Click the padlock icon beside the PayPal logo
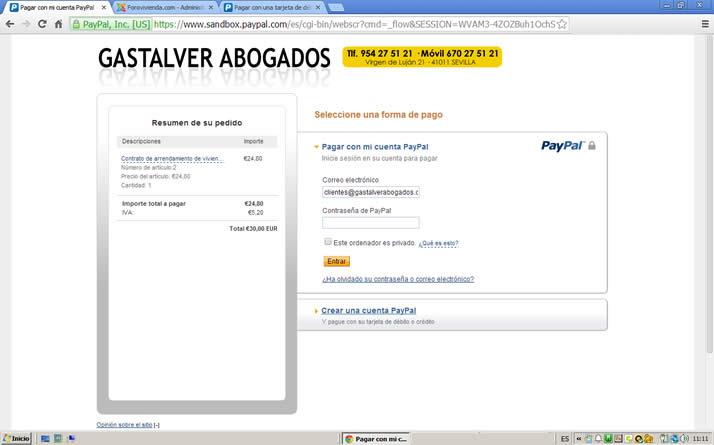 pos(592,145)
